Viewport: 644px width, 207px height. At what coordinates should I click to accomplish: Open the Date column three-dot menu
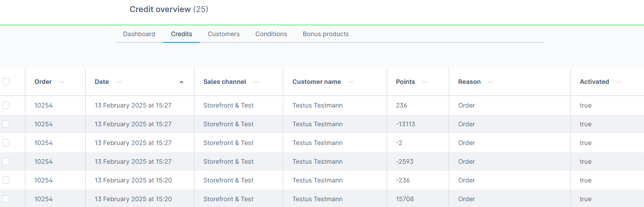(x=119, y=82)
